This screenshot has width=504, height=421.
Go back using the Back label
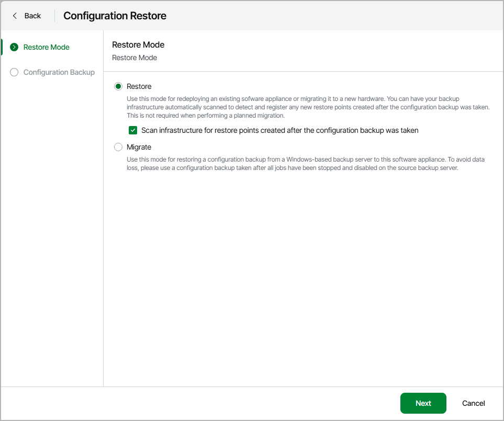[32, 16]
